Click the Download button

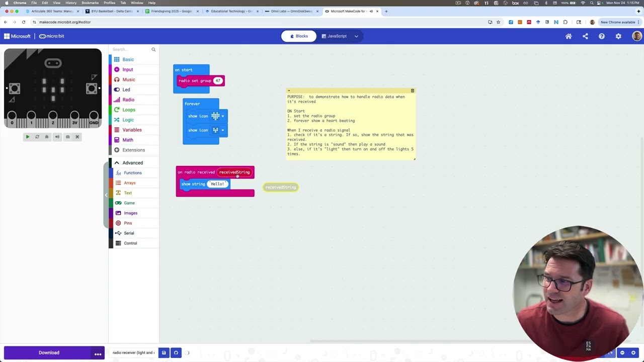[49, 352]
